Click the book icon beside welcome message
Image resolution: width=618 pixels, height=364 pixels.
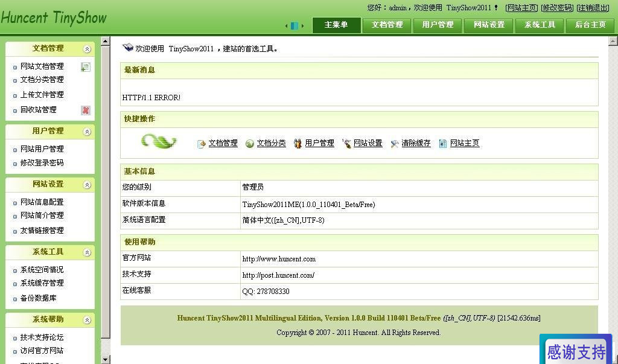tap(128, 48)
